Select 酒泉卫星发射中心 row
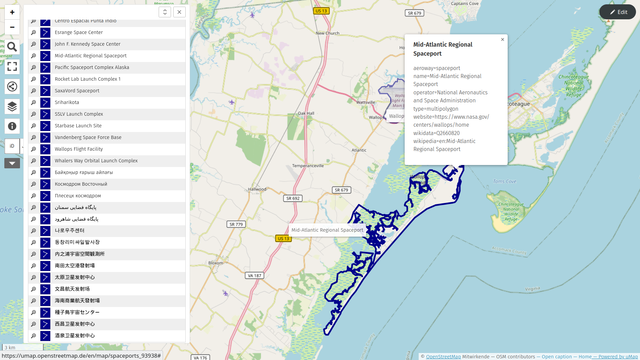Image resolution: width=640 pixels, height=360 pixels. pyautogui.click(x=107, y=336)
